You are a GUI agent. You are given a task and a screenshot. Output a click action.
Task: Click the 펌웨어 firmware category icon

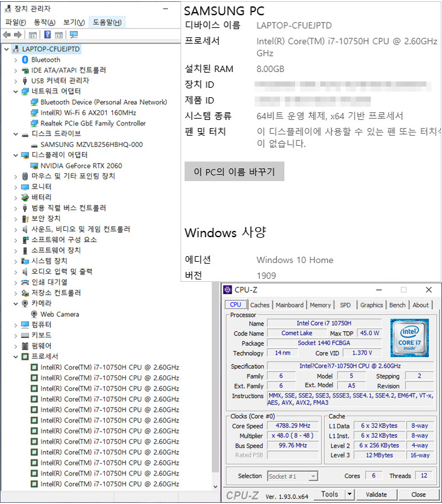tap(25, 346)
